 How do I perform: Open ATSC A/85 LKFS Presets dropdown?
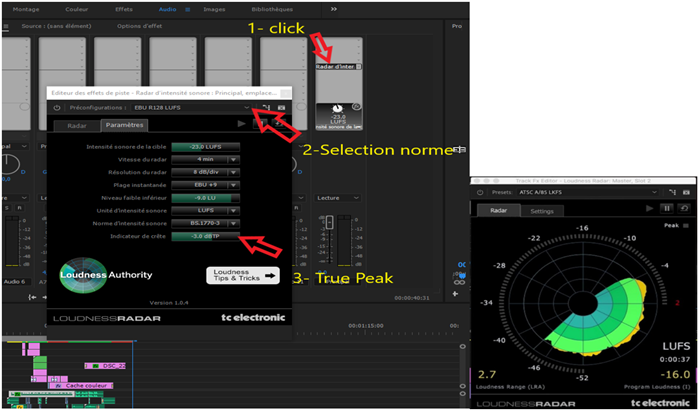[x=588, y=192]
